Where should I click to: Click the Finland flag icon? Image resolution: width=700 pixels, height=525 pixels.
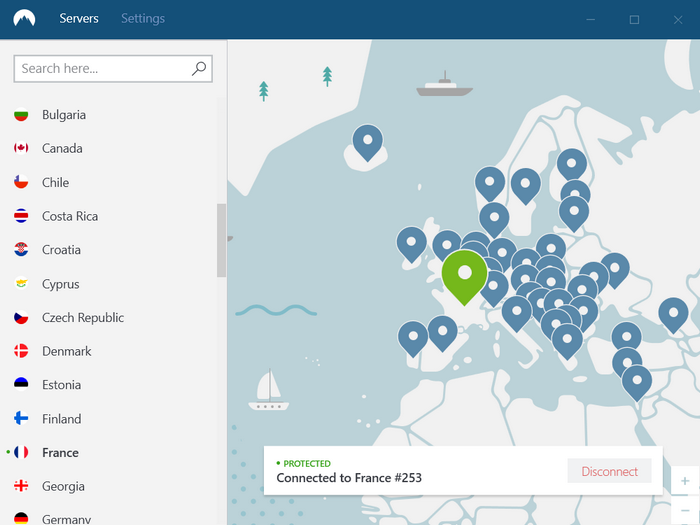coord(21,419)
